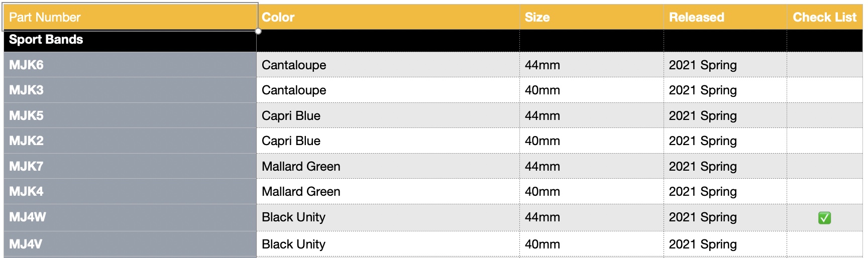Select the Part Number header cell
The width and height of the screenshot is (868, 258).
(x=131, y=17)
